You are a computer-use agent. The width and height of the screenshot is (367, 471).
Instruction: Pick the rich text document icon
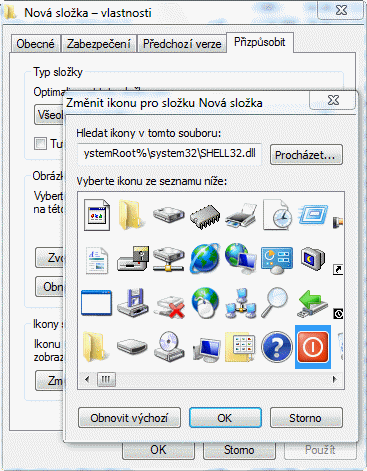97,260
